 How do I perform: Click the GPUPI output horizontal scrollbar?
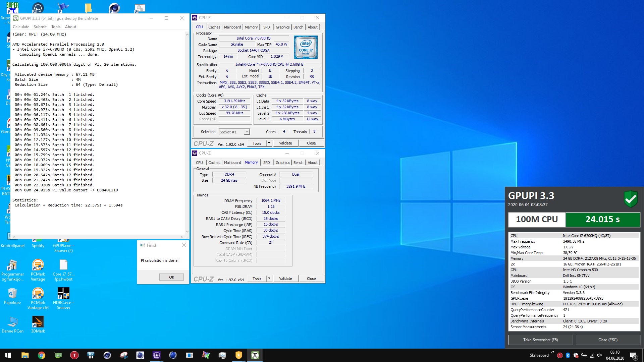coord(98,237)
